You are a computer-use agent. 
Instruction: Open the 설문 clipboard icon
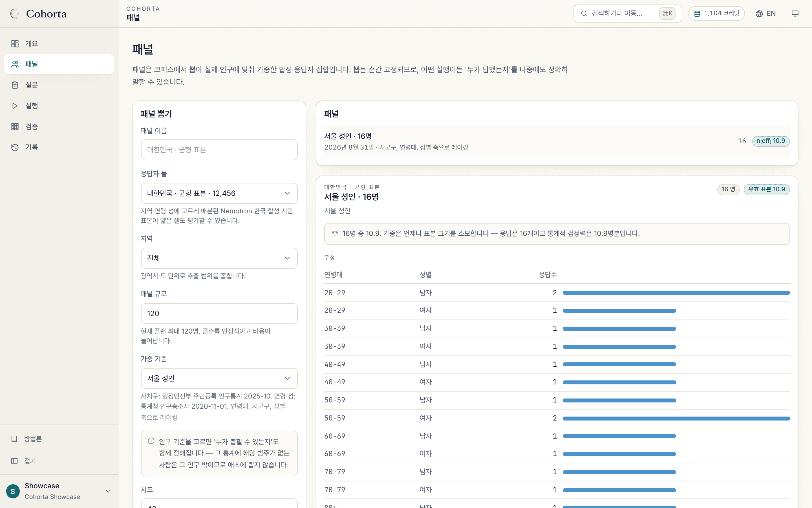point(15,85)
